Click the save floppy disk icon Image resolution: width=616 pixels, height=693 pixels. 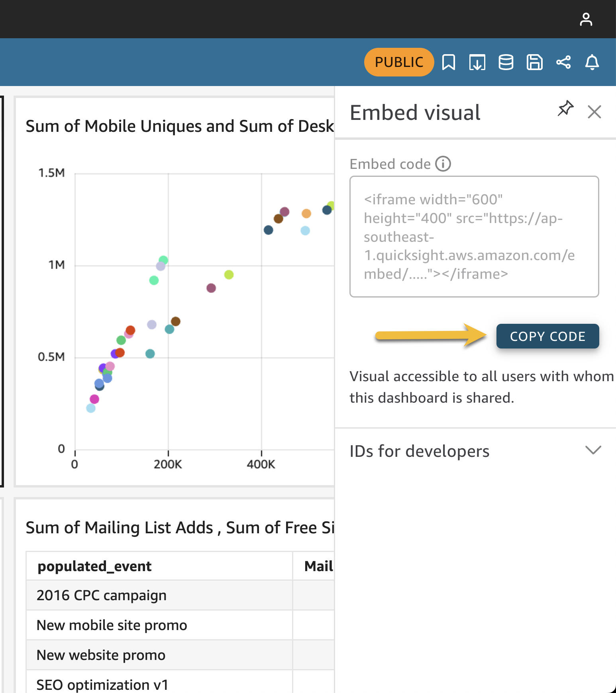pos(534,62)
